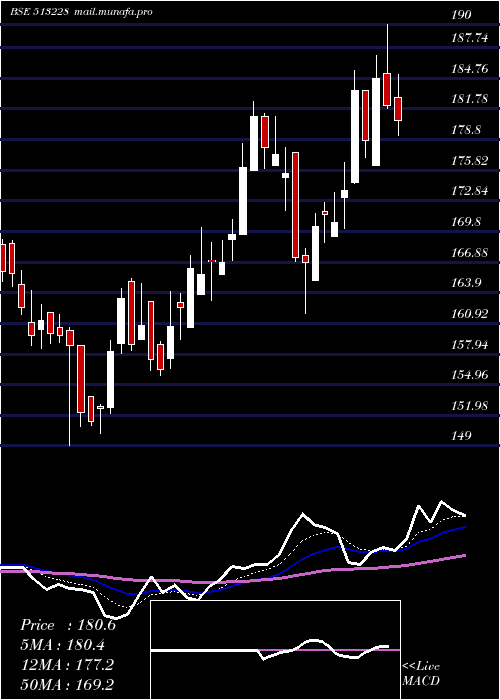Click the 163.9 price axis label
The image size is (500, 700).
pyautogui.click(x=467, y=283)
